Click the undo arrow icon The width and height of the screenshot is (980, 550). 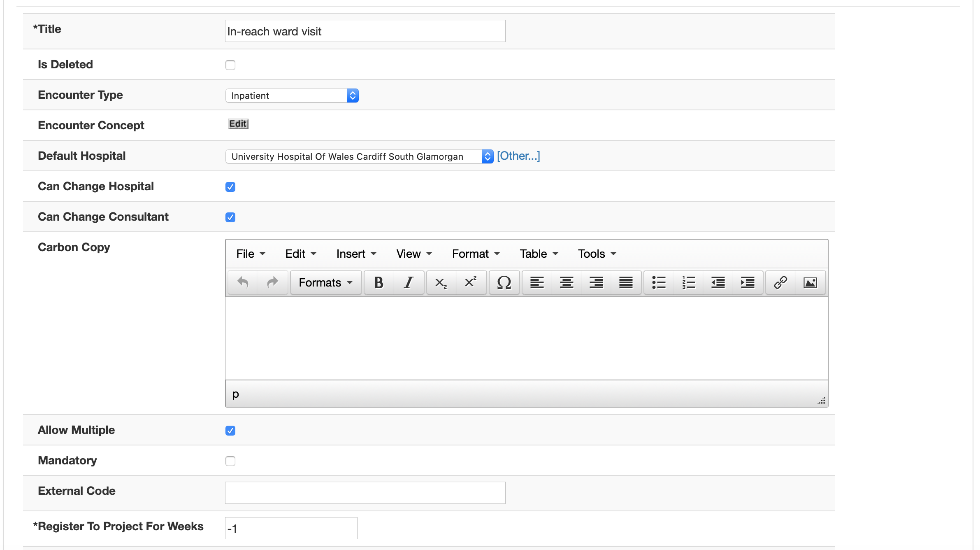tap(243, 282)
